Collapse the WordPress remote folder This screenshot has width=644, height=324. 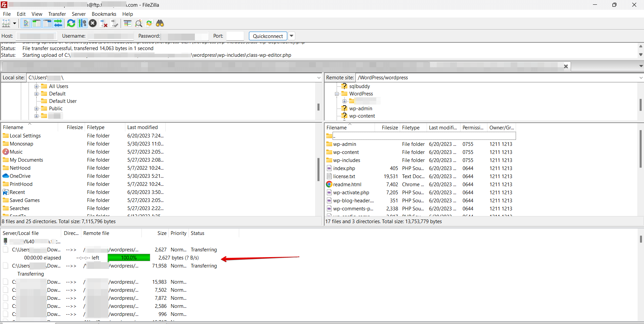337,94
